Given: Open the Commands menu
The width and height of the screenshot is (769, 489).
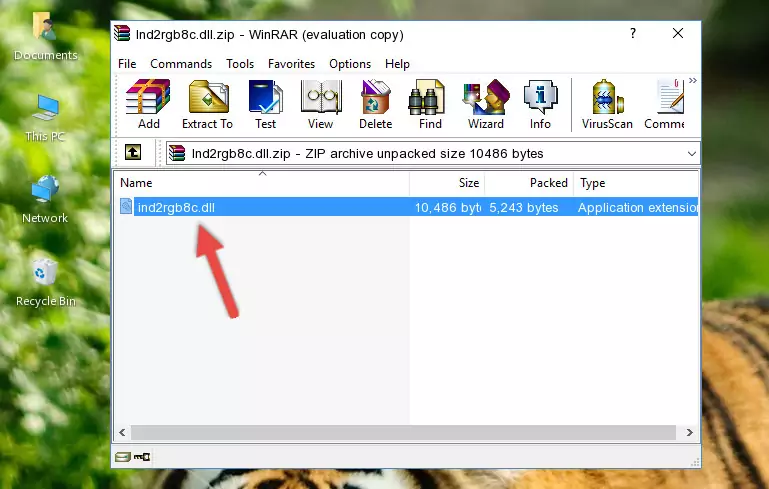Looking at the screenshot, I should tap(181, 64).
